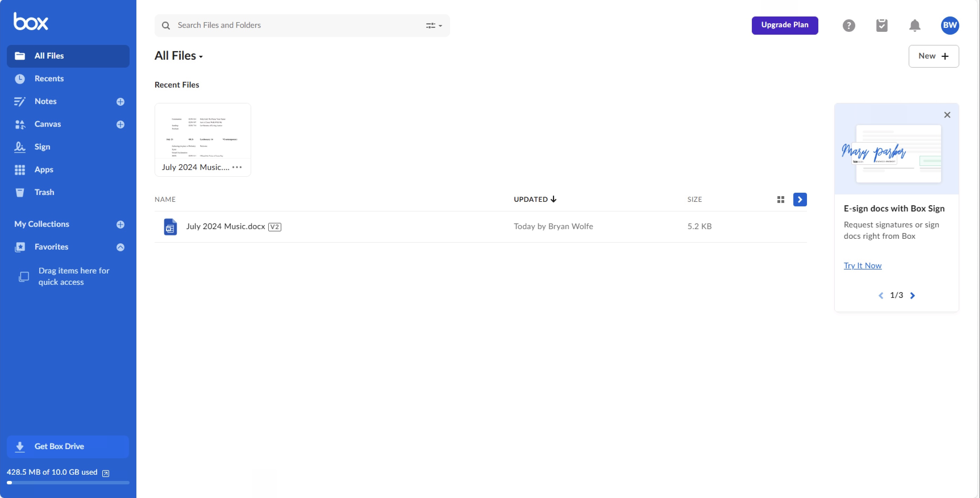
Task: Click the Upgrade Plan button
Action: (x=785, y=25)
